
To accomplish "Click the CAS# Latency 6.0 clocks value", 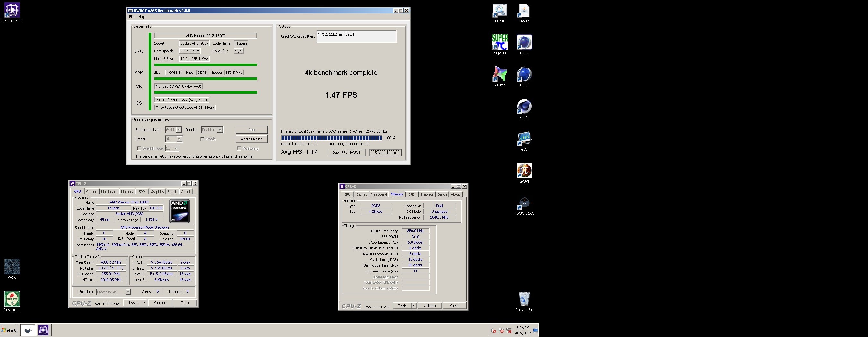I will pyautogui.click(x=415, y=242).
